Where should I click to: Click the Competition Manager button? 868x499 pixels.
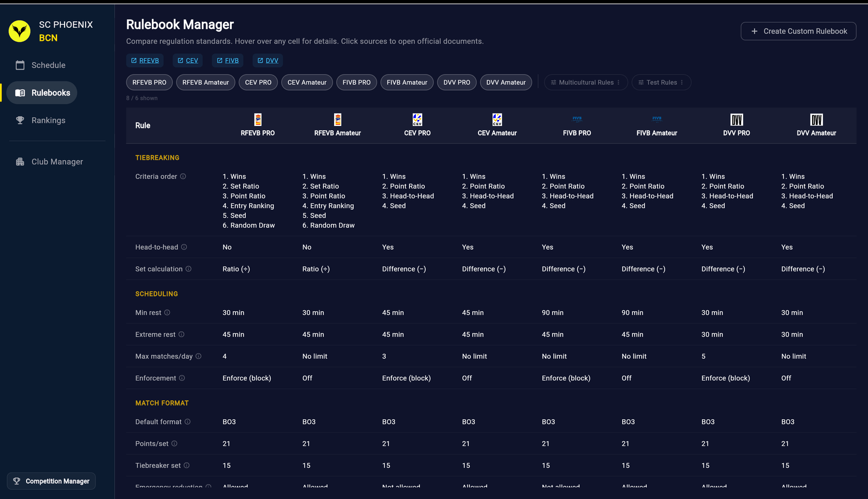(52, 481)
